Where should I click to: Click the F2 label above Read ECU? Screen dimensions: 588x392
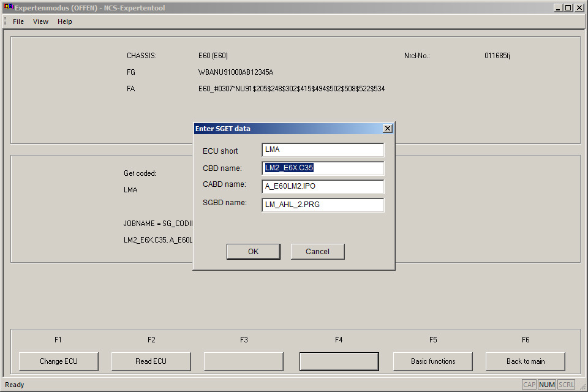point(151,340)
